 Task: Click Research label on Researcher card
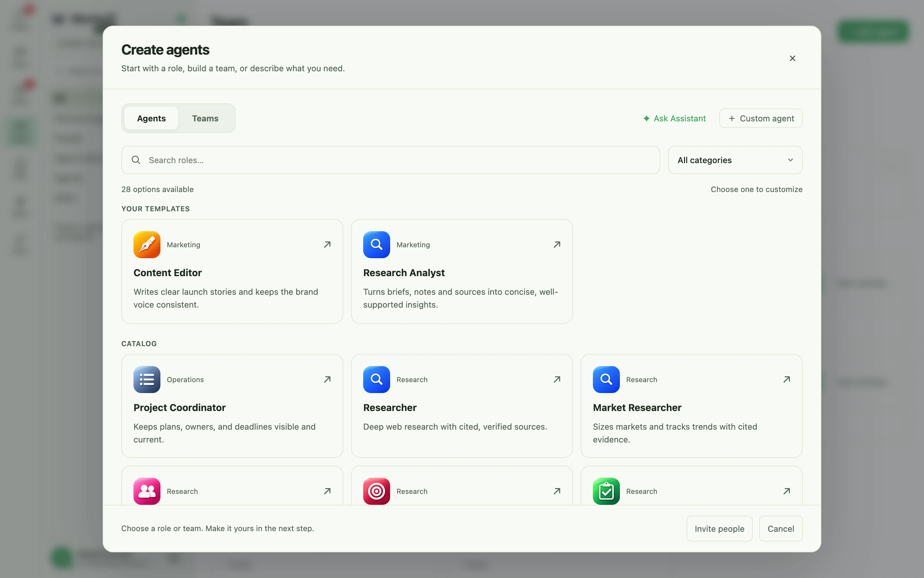412,380
